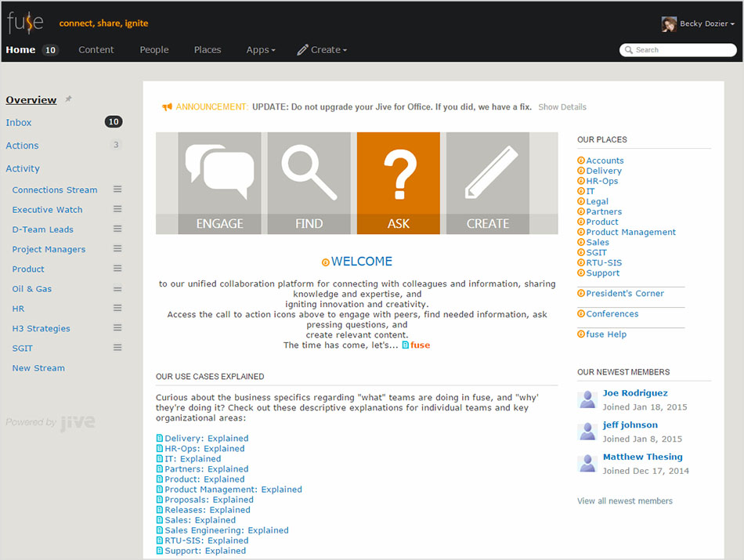Open the Product stream menu icon
The image size is (744, 560).
tap(117, 268)
